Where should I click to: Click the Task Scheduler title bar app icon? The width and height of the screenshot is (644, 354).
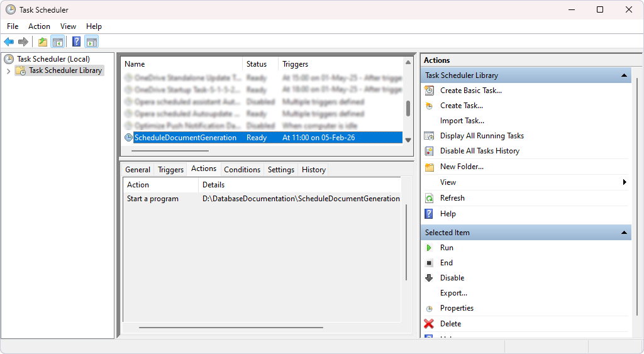(11, 9)
